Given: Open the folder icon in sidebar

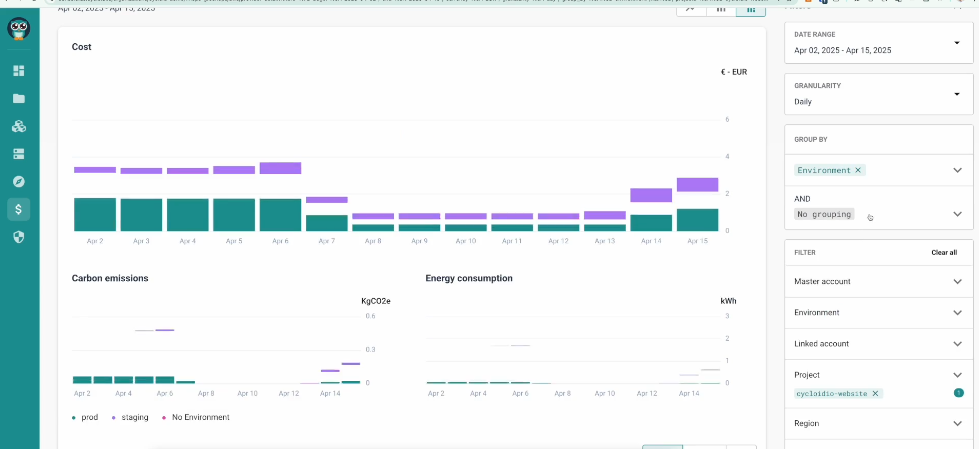Looking at the screenshot, I should (19, 99).
